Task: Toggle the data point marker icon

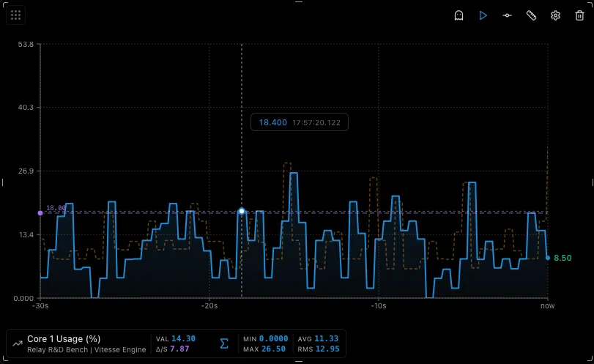Action: [508, 15]
